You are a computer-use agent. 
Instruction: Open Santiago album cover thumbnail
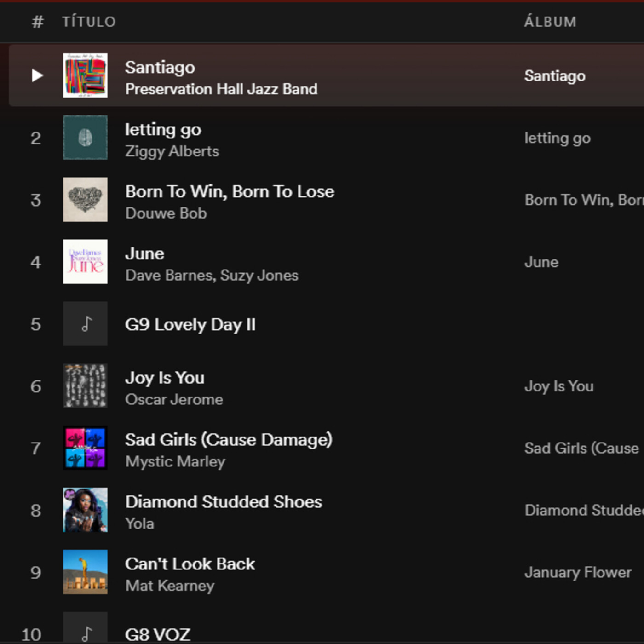[85, 75]
